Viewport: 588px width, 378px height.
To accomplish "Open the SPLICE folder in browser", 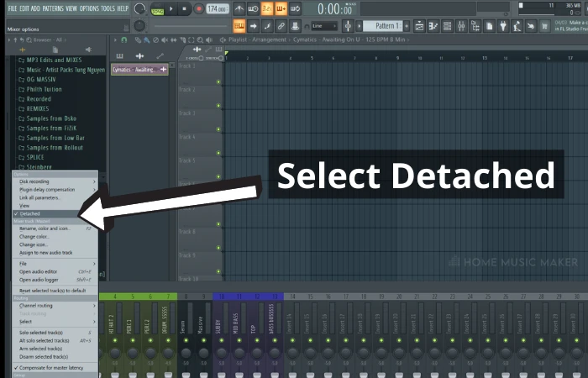I will [x=32, y=158].
